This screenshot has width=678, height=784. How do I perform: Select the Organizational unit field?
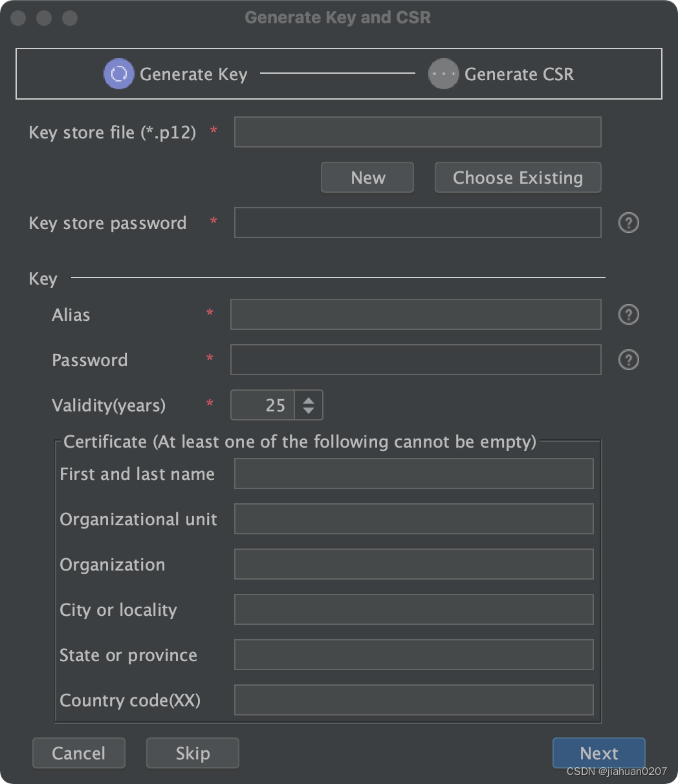click(414, 519)
